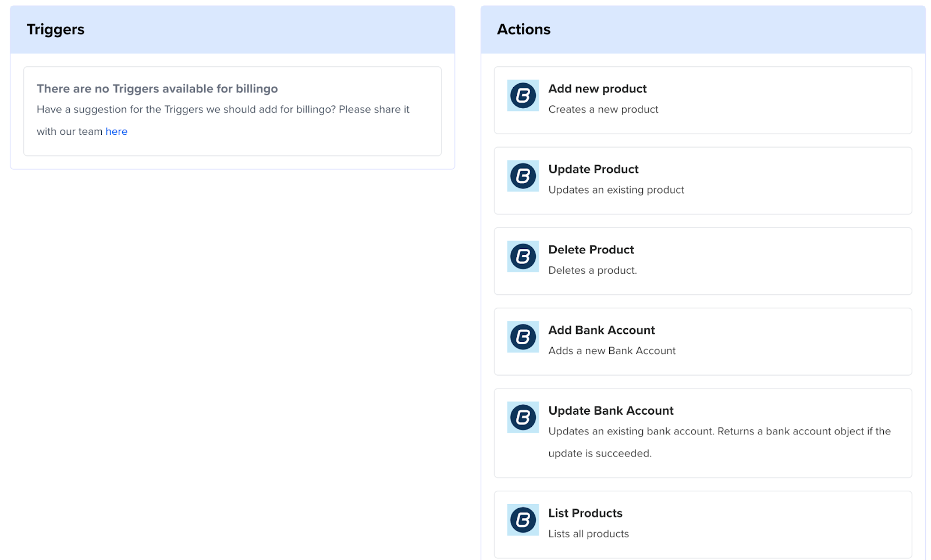Image resolution: width=931 pixels, height=560 pixels.
Task: Open the Update Product action
Action: click(x=702, y=180)
